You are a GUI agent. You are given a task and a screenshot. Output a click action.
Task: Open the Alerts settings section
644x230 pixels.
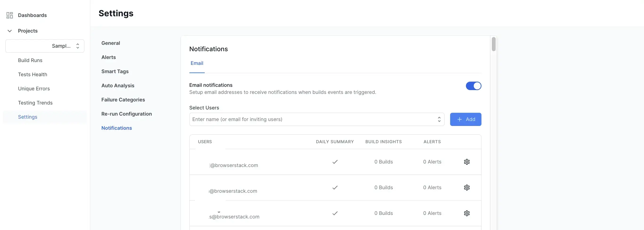click(109, 57)
